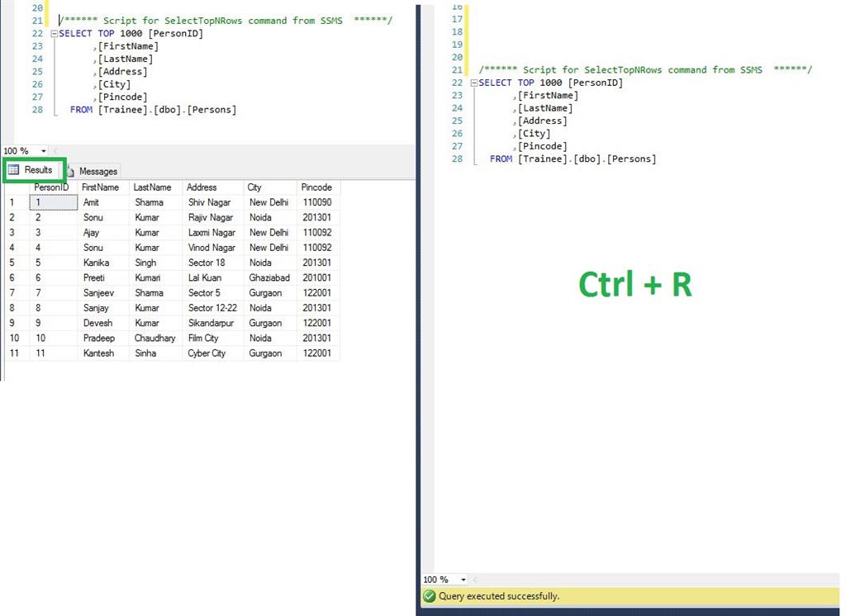Select the 'Cyber City' address cell

[212, 353]
